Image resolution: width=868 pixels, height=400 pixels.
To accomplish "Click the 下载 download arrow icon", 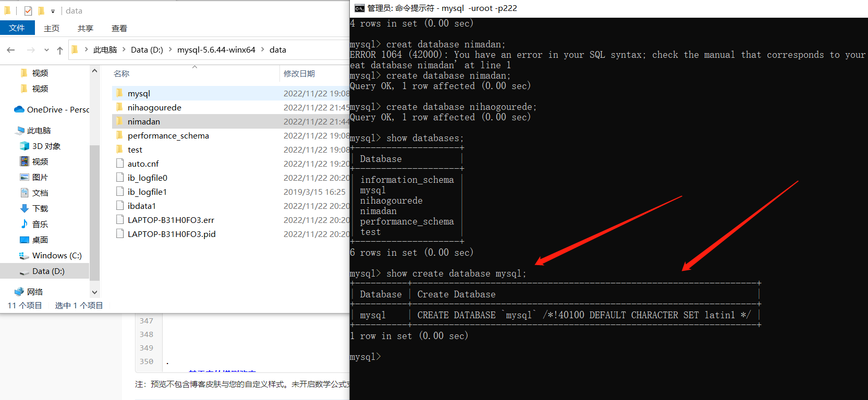I will [25, 208].
